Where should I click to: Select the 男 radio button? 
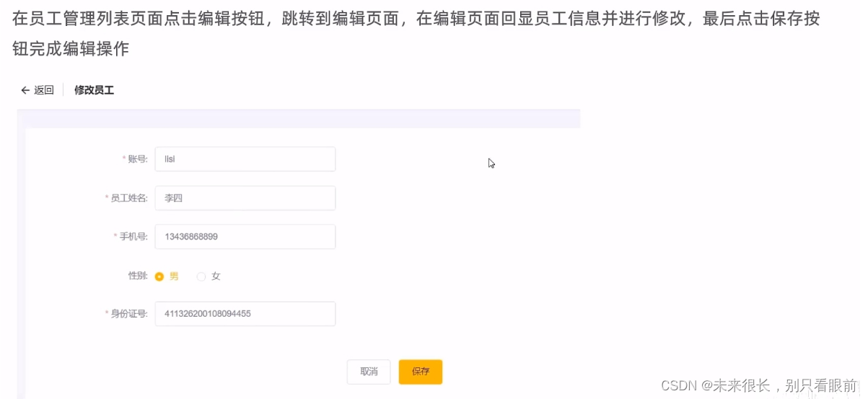(x=159, y=276)
